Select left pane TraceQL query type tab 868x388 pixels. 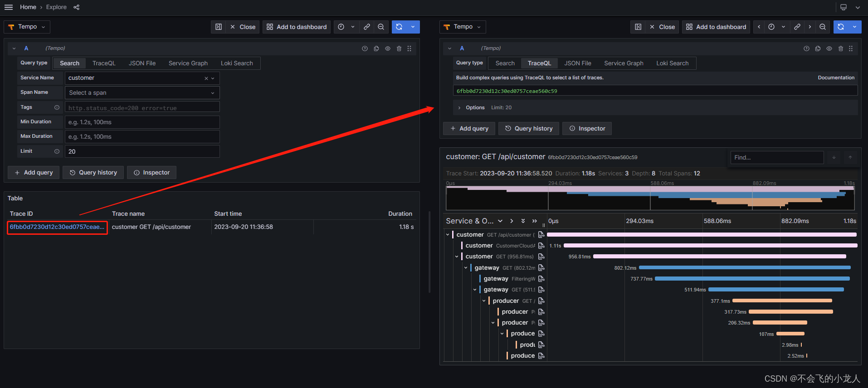104,63
